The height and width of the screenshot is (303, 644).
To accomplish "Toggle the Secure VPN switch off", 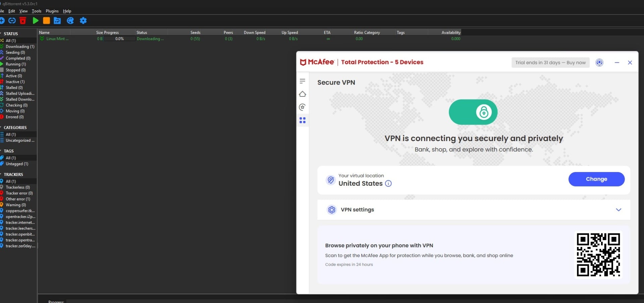I will click(473, 112).
